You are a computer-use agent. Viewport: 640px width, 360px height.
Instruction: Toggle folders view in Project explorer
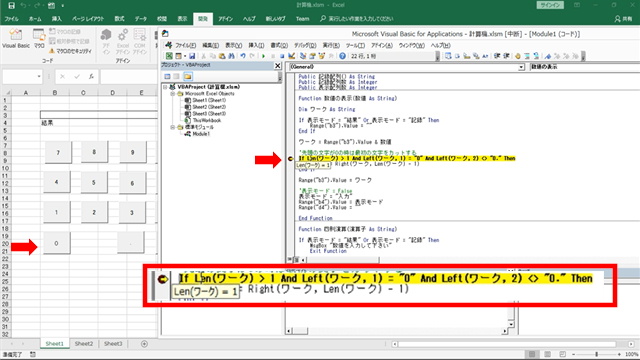[188, 76]
